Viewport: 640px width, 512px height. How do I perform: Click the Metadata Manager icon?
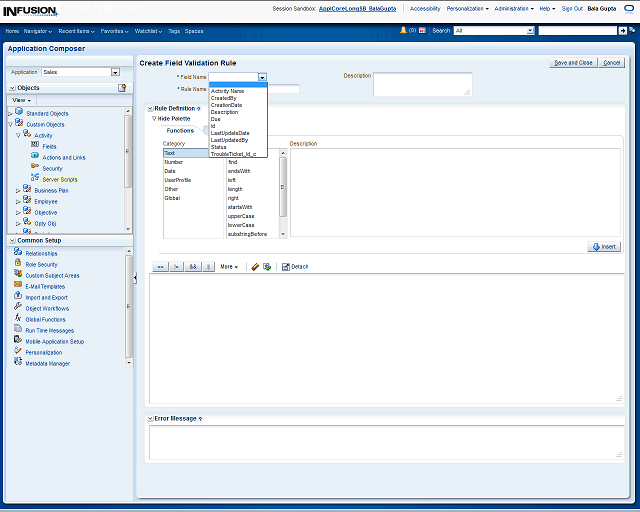tap(18, 363)
